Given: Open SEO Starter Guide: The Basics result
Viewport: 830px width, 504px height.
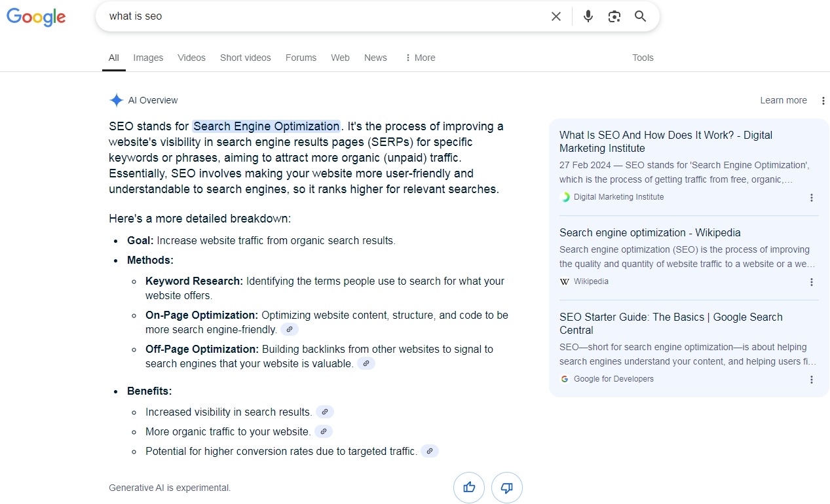Looking at the screenshot, I should [671, 323].
